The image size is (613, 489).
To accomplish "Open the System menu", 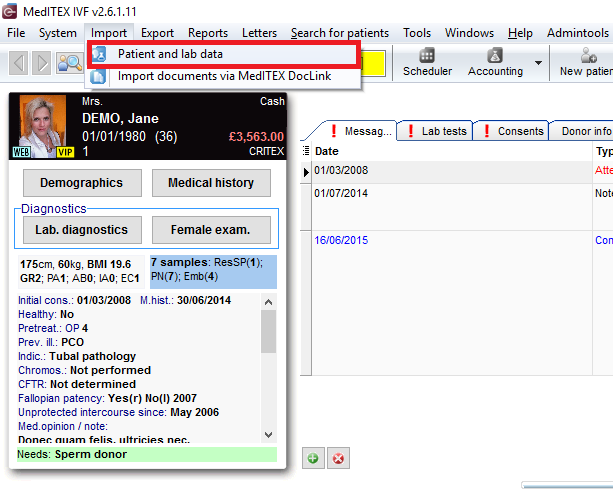I will click(x=57, y=33).
